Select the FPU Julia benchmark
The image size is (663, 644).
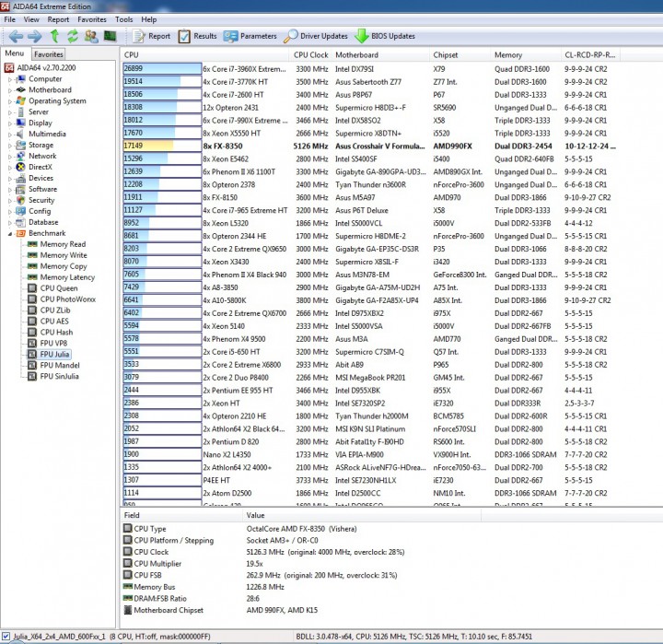click(54, 354)
